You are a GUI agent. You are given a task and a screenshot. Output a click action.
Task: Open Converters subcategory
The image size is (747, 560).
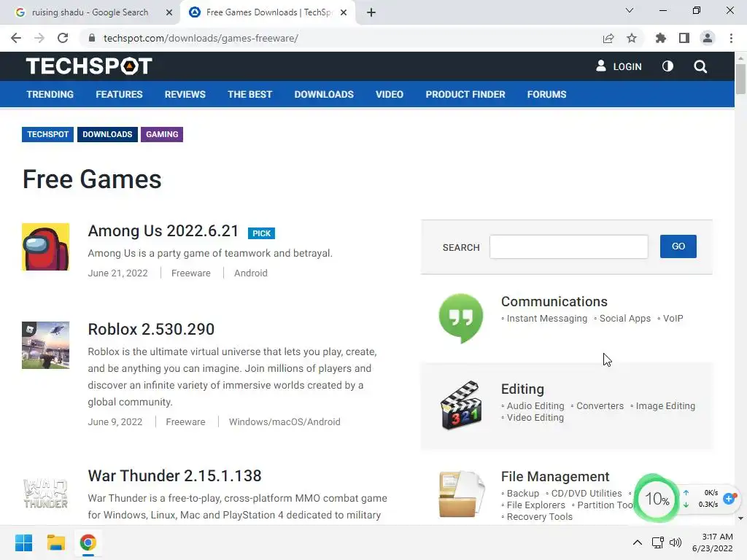pyautogui.click(x=600, y=405)
